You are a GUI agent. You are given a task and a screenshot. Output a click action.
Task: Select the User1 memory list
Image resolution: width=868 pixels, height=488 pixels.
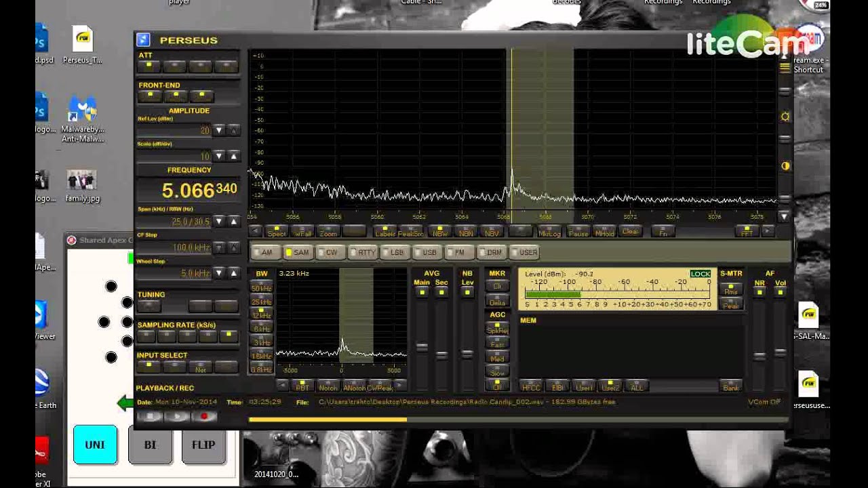[x=583, y=386]
